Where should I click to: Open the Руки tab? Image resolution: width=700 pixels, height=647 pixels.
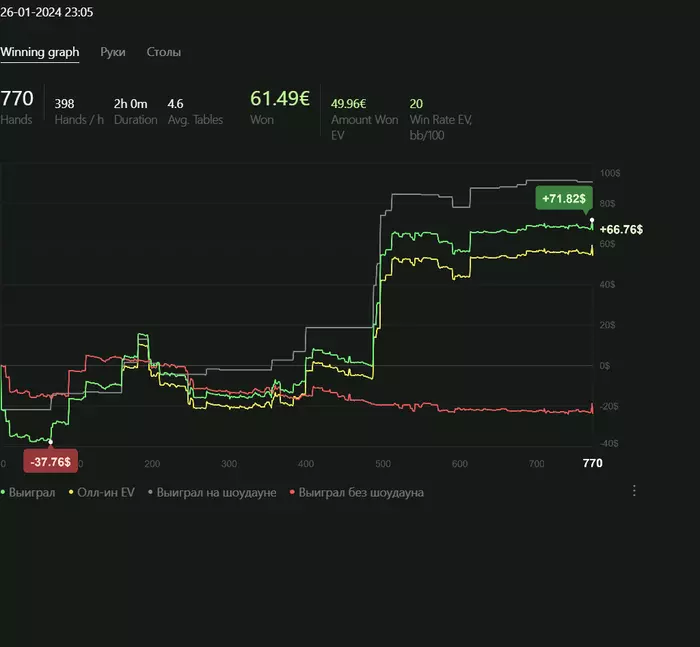[112, 52]
